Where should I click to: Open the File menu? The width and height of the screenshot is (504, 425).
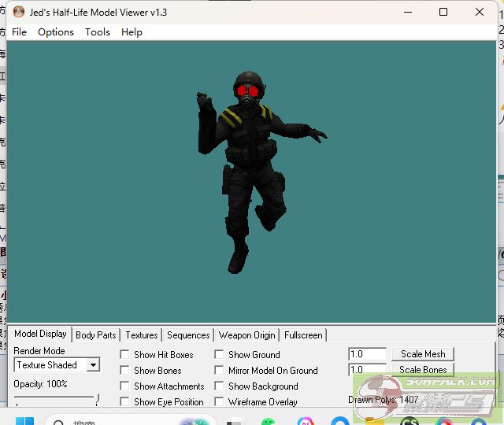point(20,32)
